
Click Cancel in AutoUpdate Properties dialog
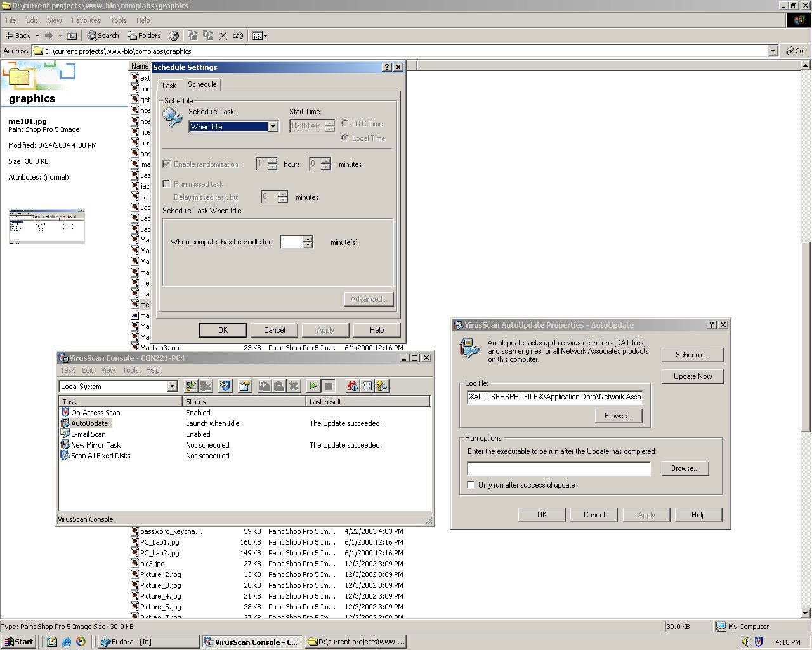tap(594, 515)
